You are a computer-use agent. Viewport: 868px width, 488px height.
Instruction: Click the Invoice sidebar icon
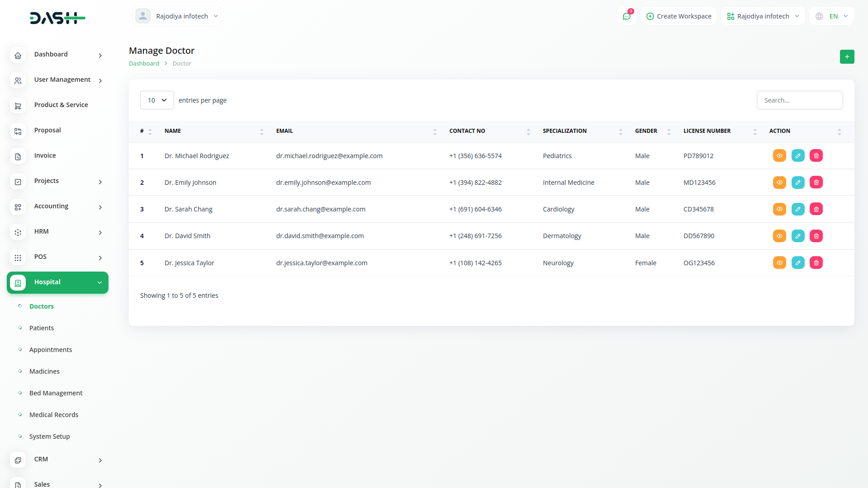[18, 156]
